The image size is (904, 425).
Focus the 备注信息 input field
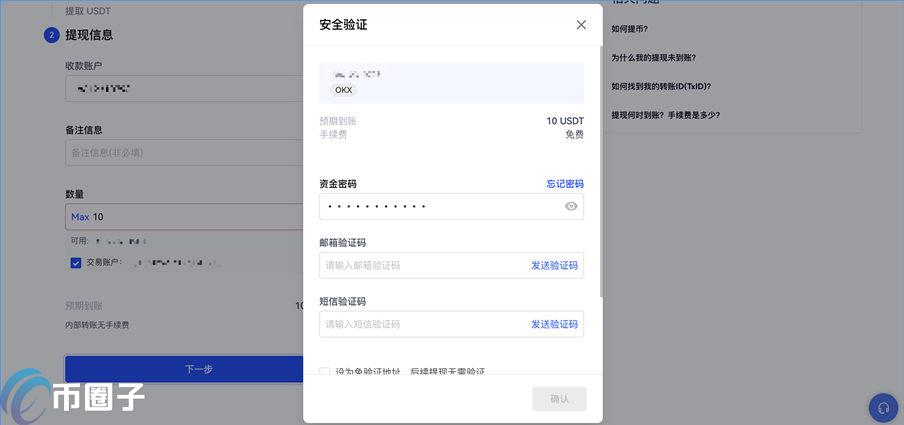click(180, 153)
